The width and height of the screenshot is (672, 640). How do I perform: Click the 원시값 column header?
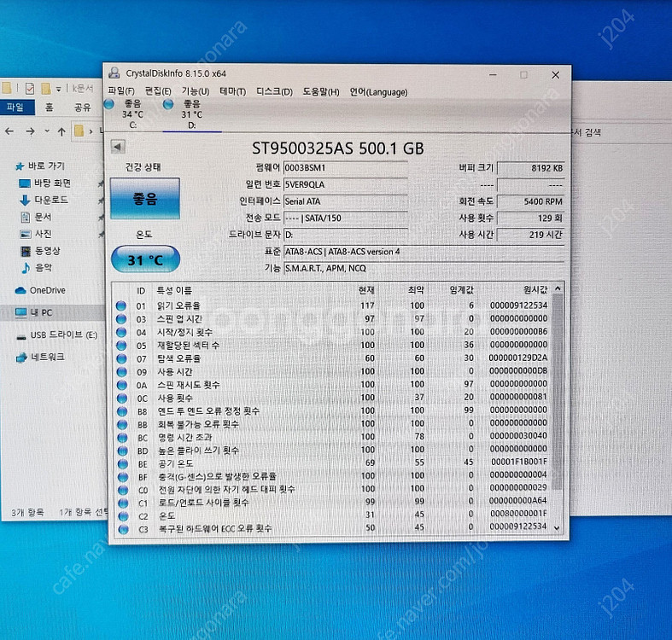pos(535,289)
